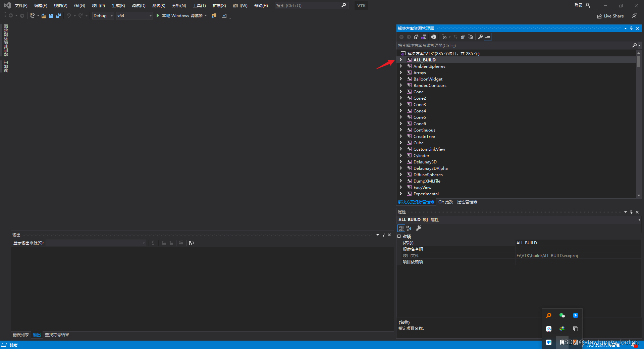This screenshot has height=349, width=644.
Task: Open the Show output from source dropdown
Action: [96, 243]
